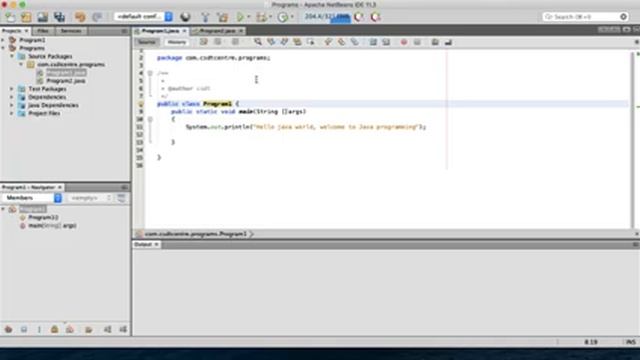Toggle Show Fields filter in Navigator
640x360 pixels.
[x=24, y=329]
